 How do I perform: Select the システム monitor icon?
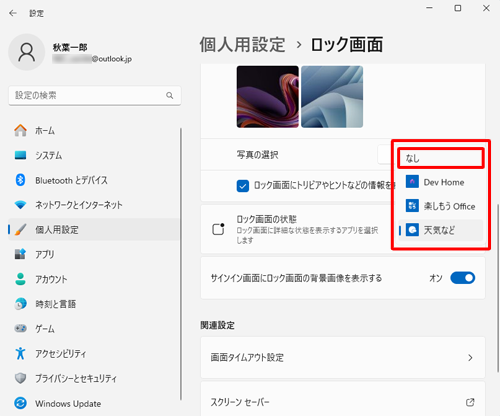[x=20, y=155]
